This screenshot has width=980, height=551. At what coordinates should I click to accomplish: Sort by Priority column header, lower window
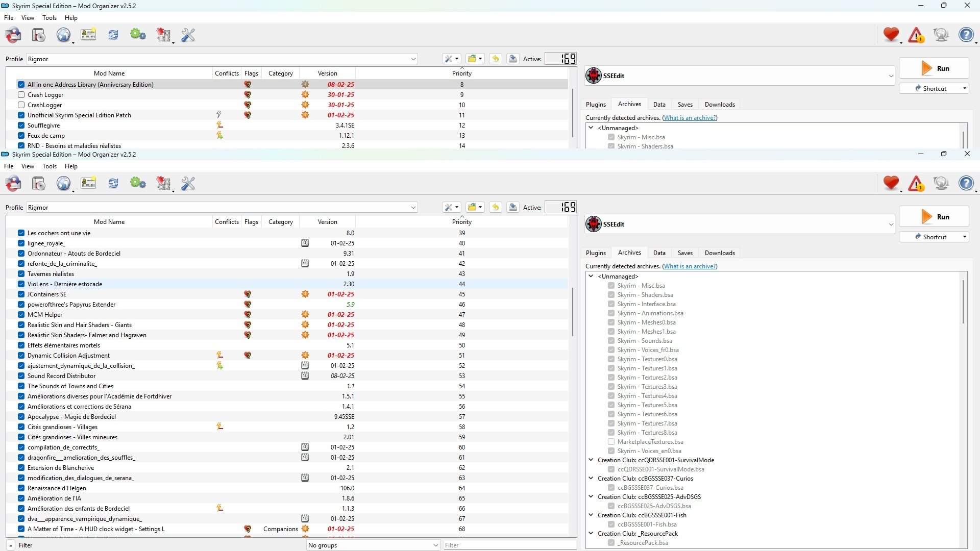(x=461, y=222)
